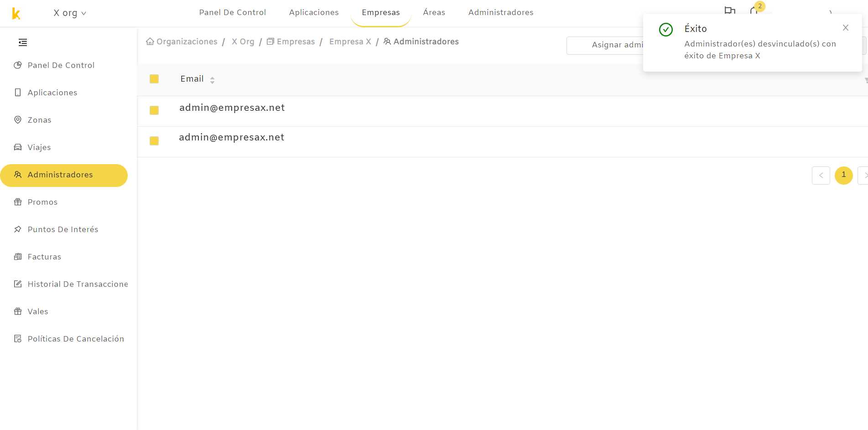Screen dimensions: 868x430
Task: Click the Administradores breadcrumb text
Action: 426,41
